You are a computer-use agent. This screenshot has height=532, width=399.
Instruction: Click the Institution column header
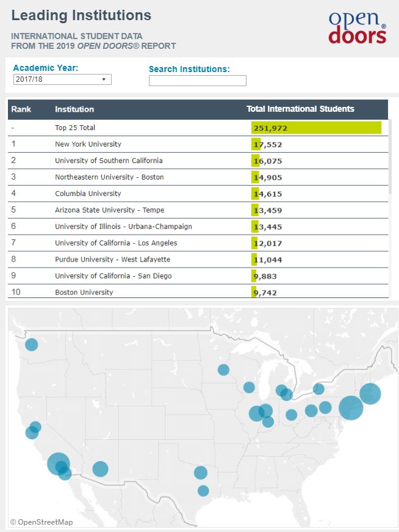74,109
